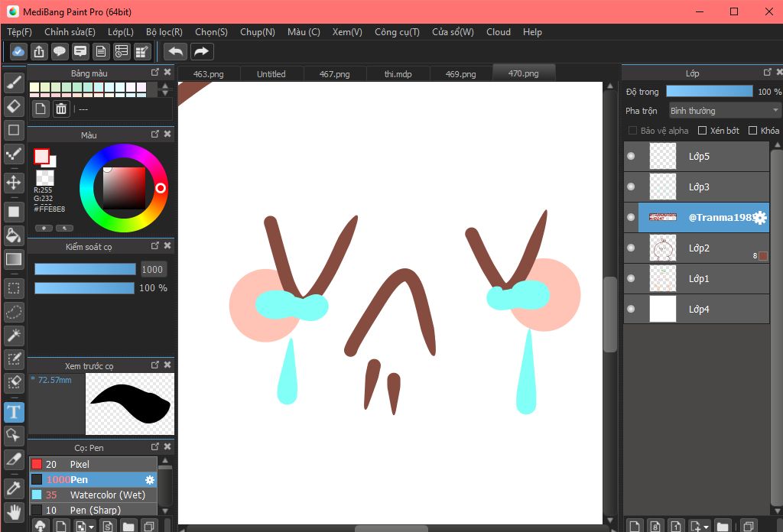
Task: Switch to the 463.png tab
Action: [x=208, y=74]
